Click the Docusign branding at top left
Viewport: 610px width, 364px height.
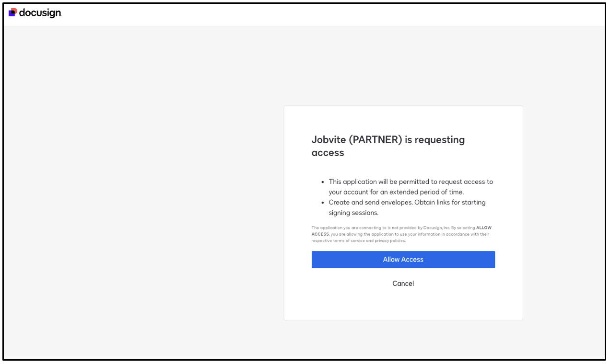[x=34, y=12]
